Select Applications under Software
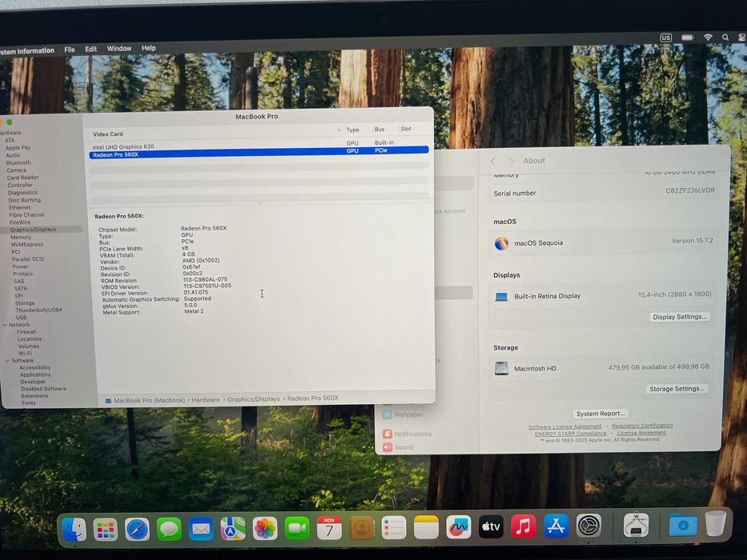747x560 pixels. 35,374
